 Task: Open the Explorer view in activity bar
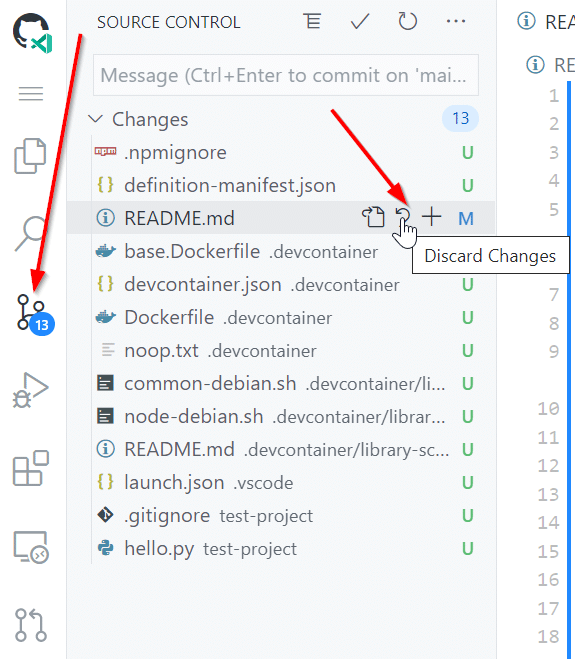click(x=30, y=156)
